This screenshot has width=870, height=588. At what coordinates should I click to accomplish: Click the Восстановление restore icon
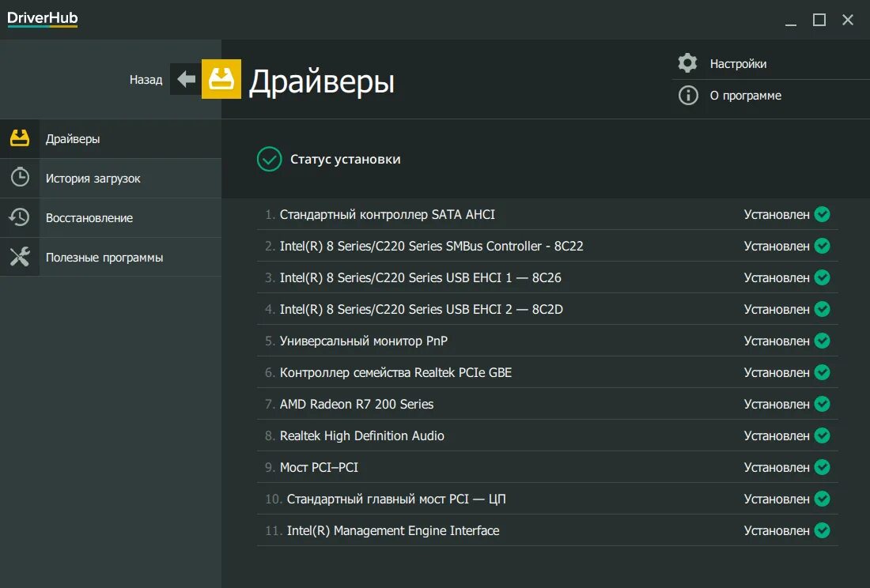click(x=20, y=217)
